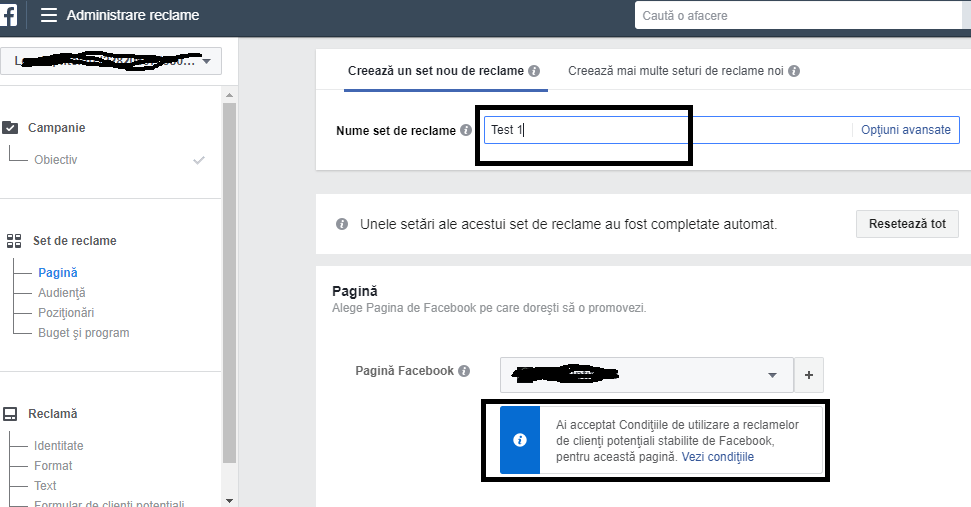Open the Vezi condițiile link
971x507 pixels.
pyautogui.click(x=717, y=457)
